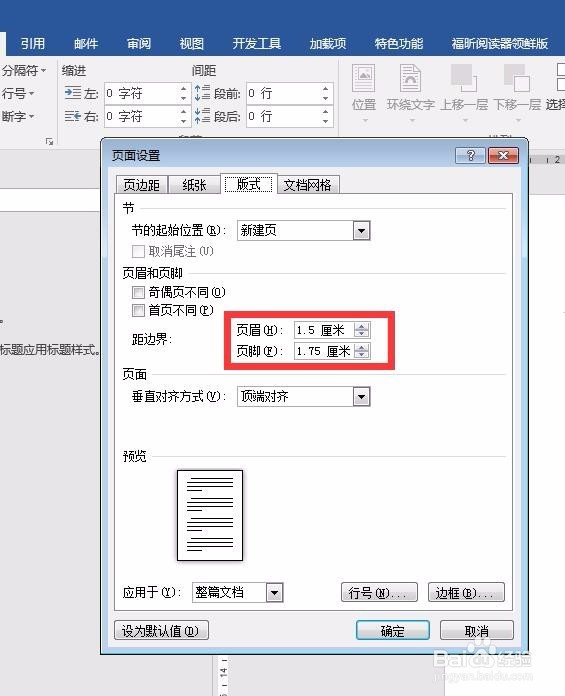The height and width of the screenshot is (696, 565).
Task: Expand Position (位置) dropdown arrow
Action: point(365,121)
